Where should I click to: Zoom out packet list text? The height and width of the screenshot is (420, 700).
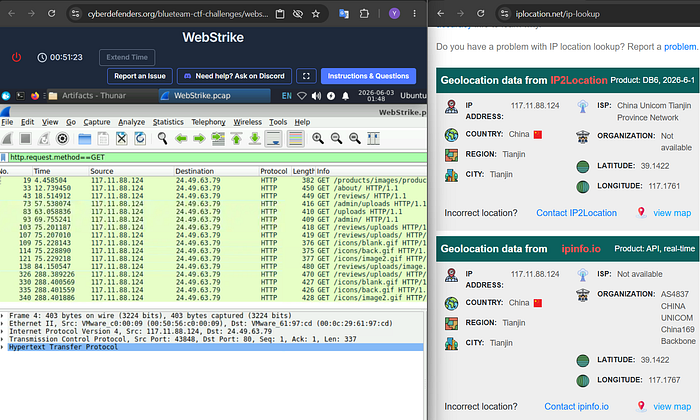pos(336,139)
